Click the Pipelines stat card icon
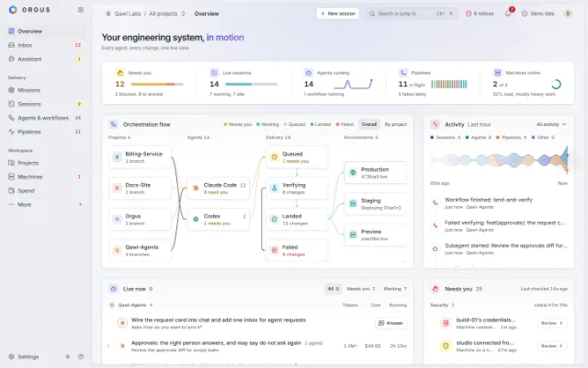 click(x=403, y=73)
